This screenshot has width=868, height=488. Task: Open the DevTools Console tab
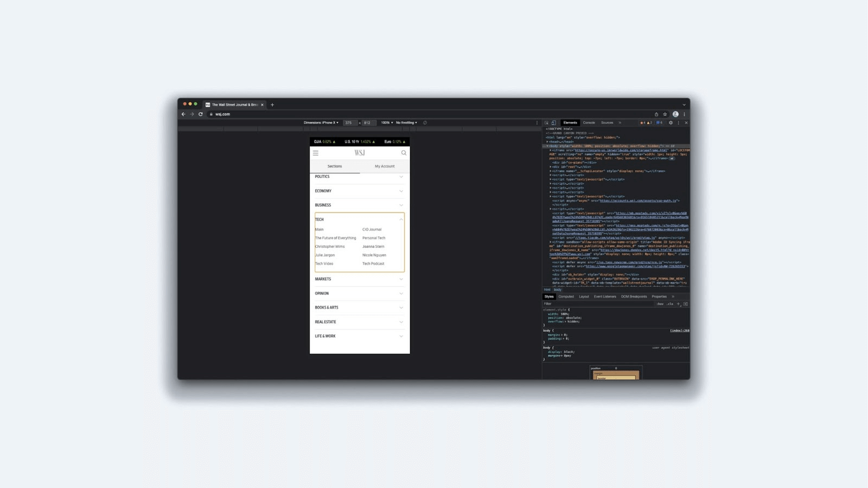coord(589,123)
